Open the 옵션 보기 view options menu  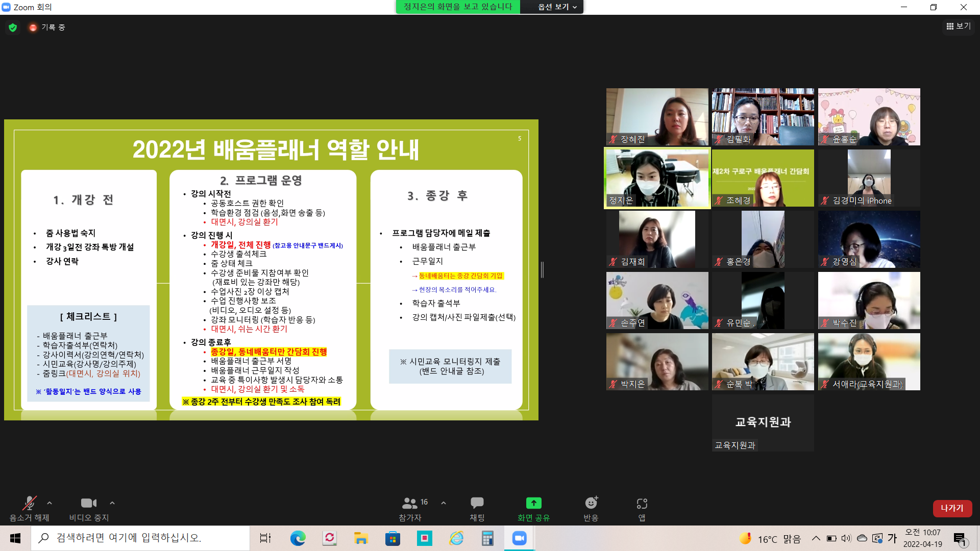click(557, 7)
